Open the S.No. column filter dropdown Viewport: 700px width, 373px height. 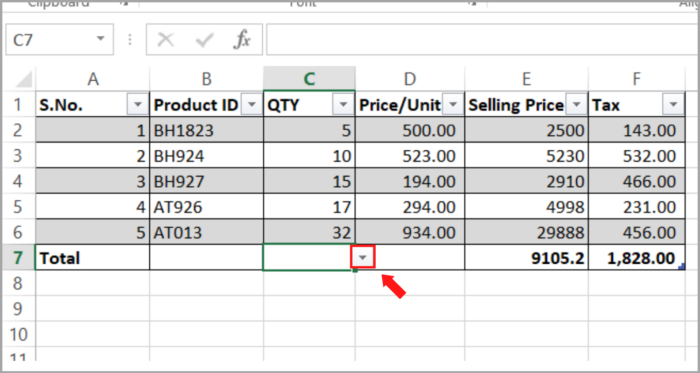point(138,105)
